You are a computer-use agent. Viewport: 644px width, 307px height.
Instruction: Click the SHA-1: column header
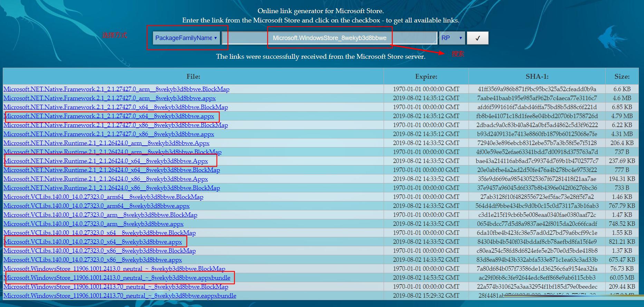point(537,77)
